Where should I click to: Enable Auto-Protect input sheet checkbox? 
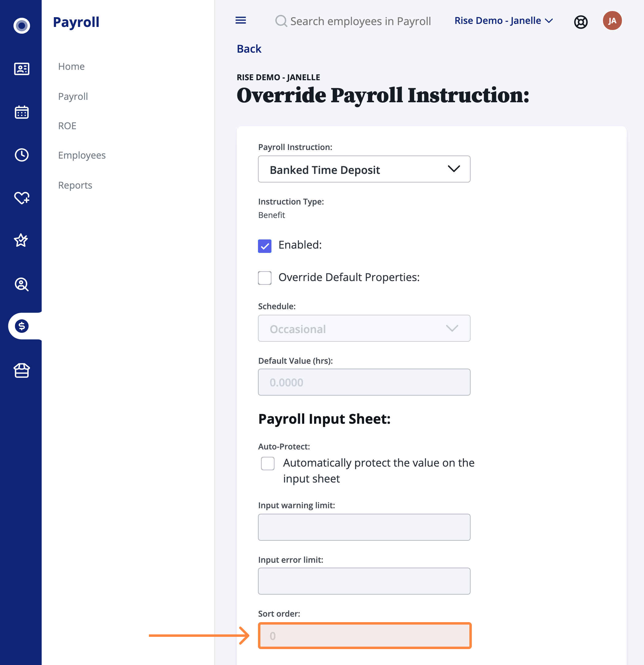pos(267,464)
